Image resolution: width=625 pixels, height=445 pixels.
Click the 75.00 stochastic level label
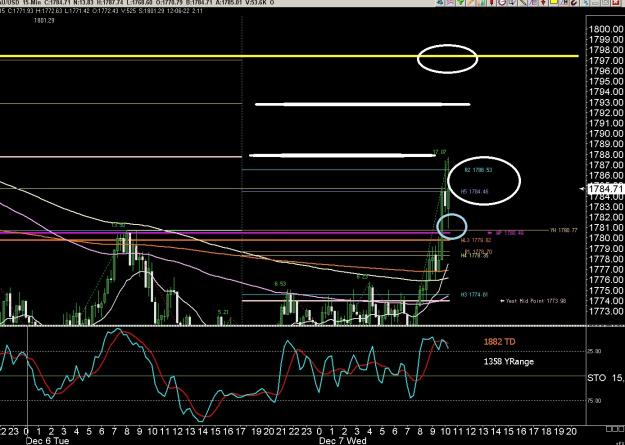coord(595,401)
